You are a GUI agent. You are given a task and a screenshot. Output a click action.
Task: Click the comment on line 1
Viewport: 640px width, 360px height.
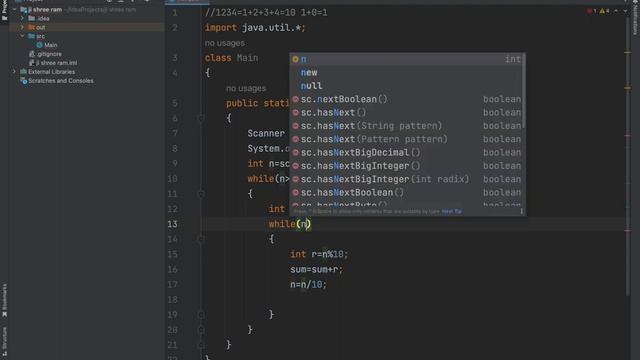point(266,13)
